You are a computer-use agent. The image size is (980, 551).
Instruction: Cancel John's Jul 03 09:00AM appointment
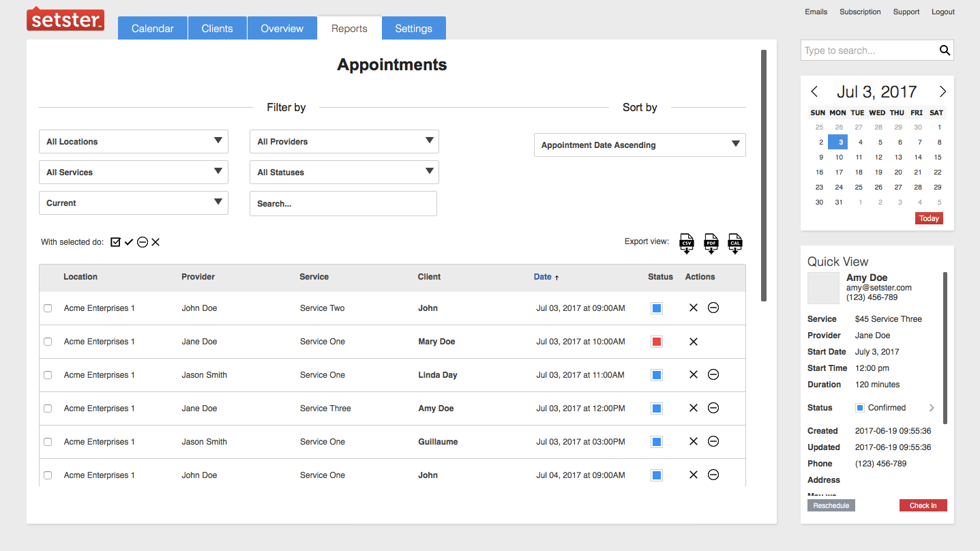click(694, 308)
